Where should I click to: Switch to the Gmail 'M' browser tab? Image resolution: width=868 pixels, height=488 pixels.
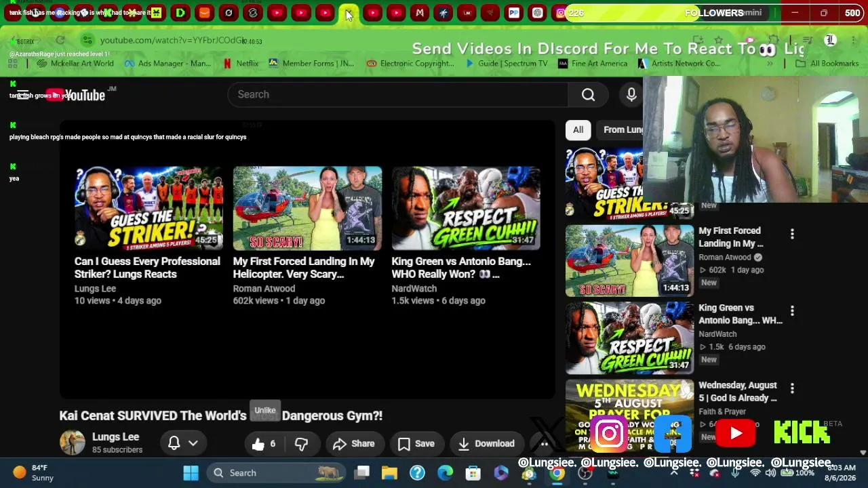tap(420, 13)
